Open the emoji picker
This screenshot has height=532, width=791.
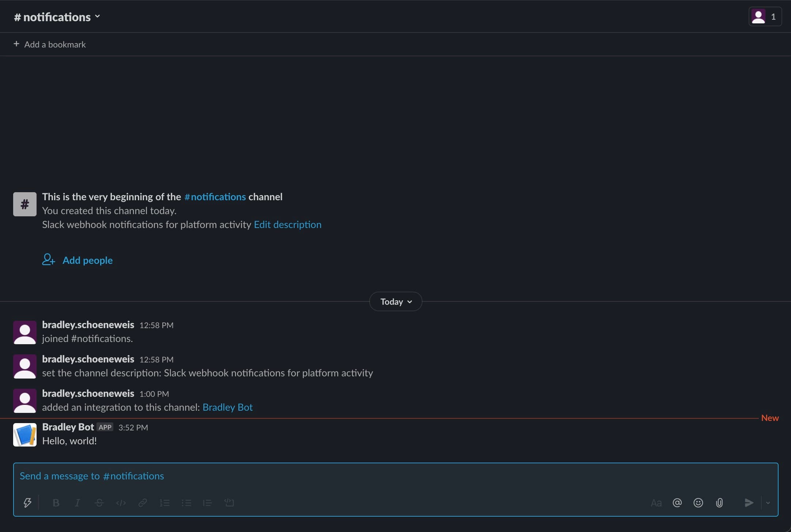(x=698, y=503)
